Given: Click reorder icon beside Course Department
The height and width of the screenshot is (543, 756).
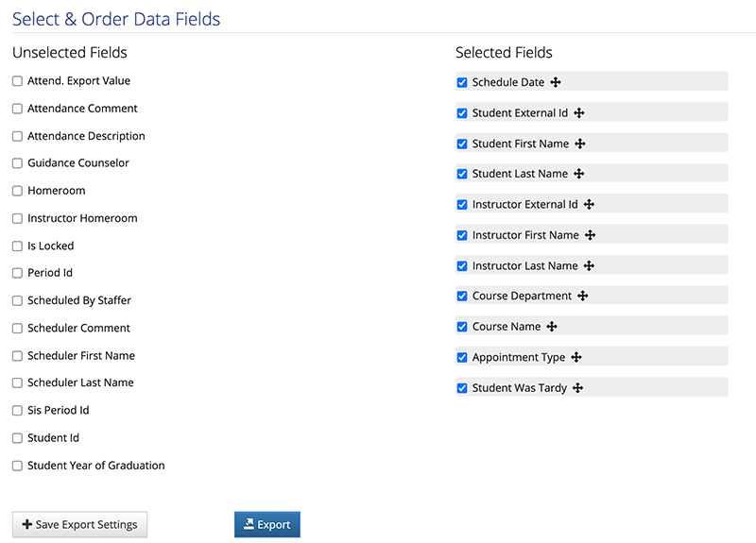Looking at the screenshot, I should [582, 296].
